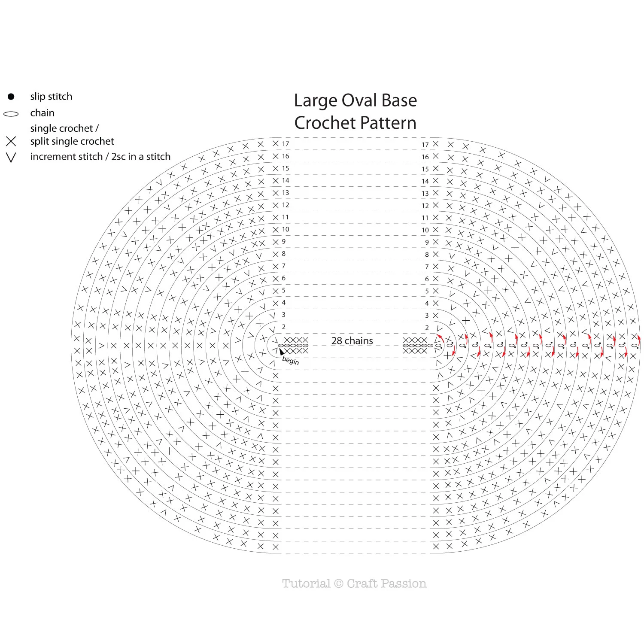Screen dimensions: 644x644
Task: Click row number 2 on the left side
Action: [284, 327]
